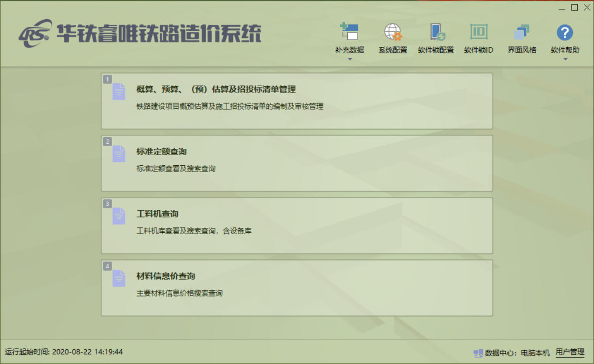The height and width of the screenshot is (364, 594).
Task: Click the 补充数据 toolbar icon
Action: point(349,33)
